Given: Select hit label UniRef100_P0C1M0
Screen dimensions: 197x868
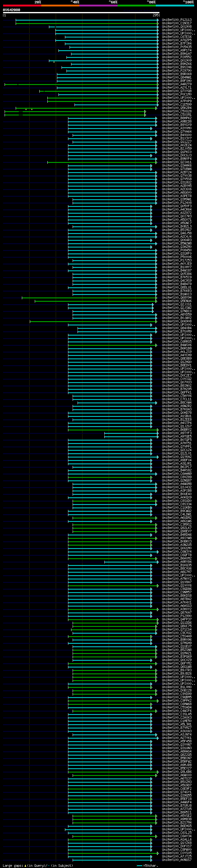Looking at the screenshot, I should pyautogui.click(x=177, y=94).
